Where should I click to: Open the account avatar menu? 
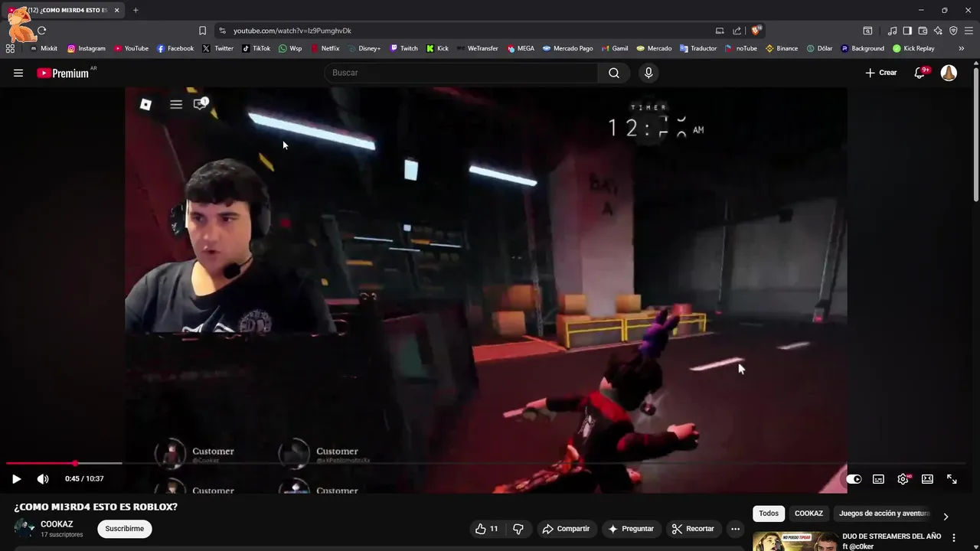(x=949, y=73)
